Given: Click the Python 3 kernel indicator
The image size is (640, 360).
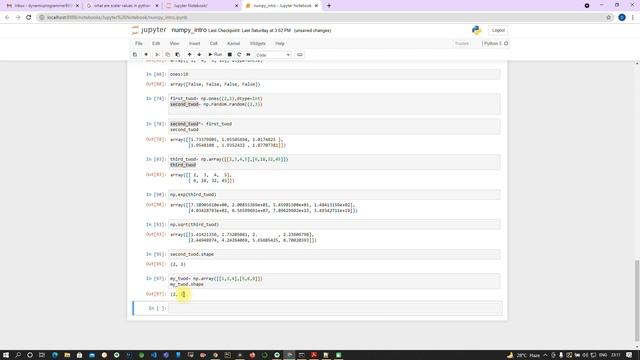Looking at the screenshot, I should pyautogui.click(x=496, y=43).
